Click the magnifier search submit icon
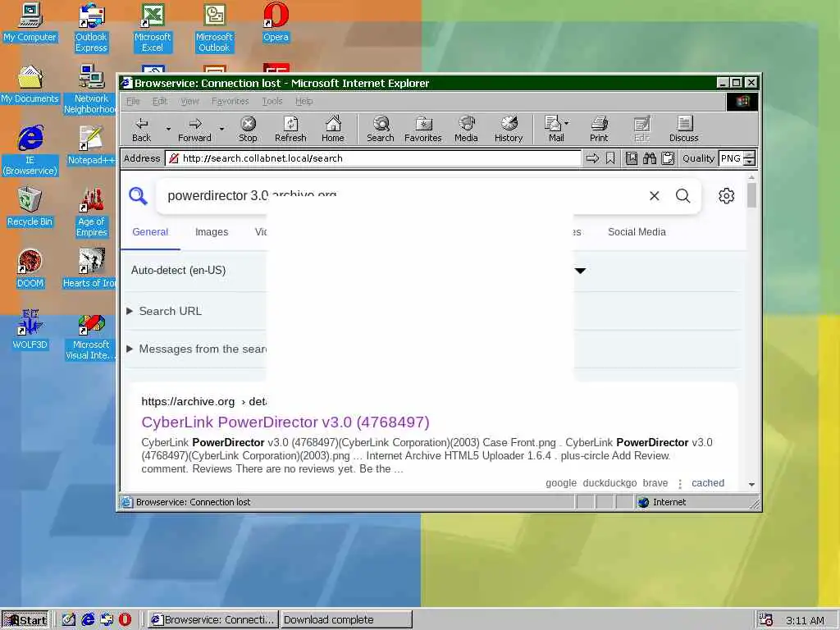The height and width of the screenshot is (630, 840). 682,195
